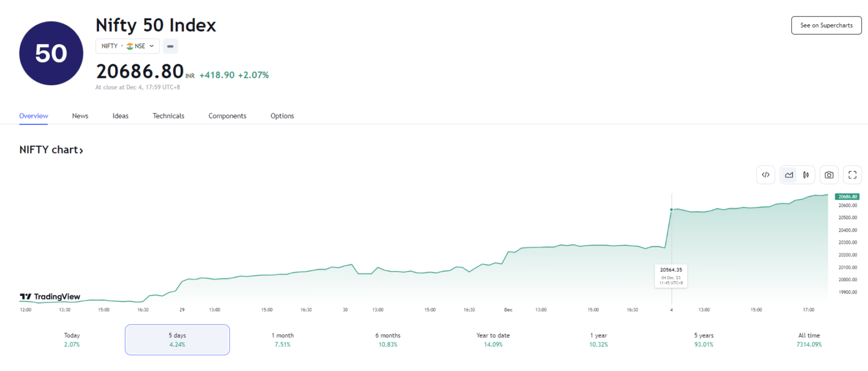Select the 5 years time range
Screen dimensions: 868x371
(x=704, y=339)
